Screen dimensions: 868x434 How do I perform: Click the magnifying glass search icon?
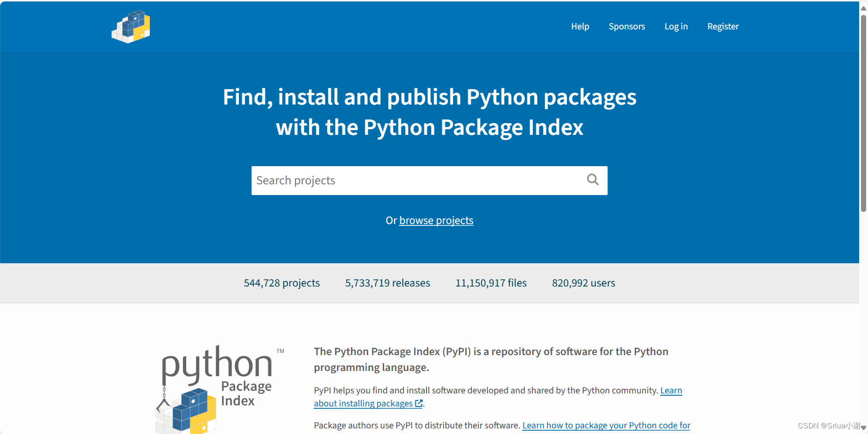[x=593, y=180]
